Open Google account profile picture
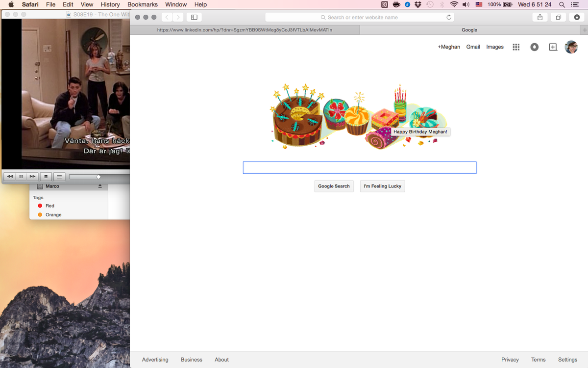This screenshot has height=368, width=588. click(x=571, y=47)
